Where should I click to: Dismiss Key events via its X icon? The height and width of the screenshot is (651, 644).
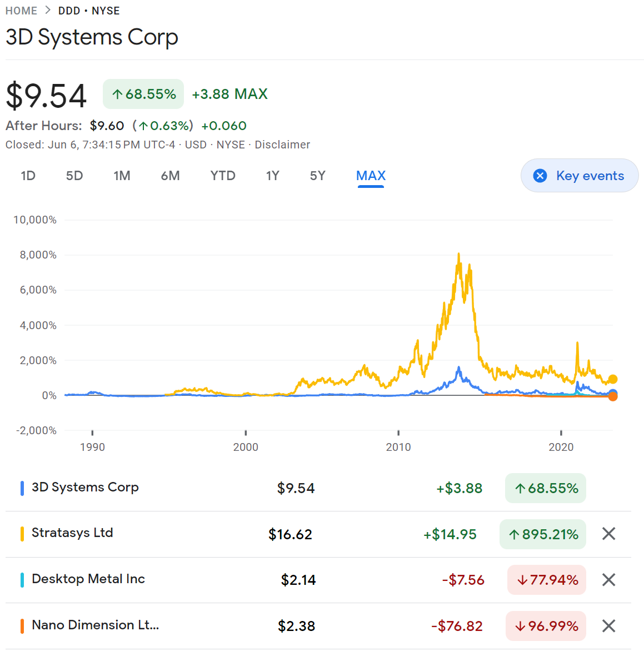pyautogui.click(x=540, y=176)
